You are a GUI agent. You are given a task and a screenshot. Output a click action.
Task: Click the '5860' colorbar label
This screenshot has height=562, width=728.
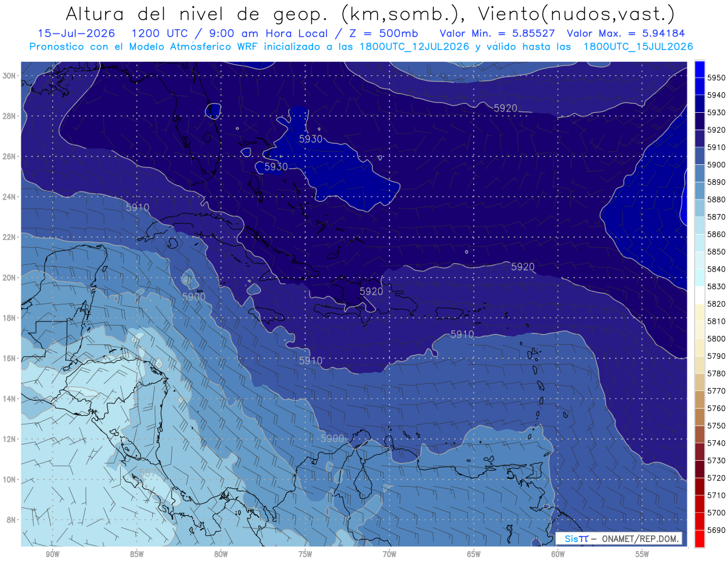[x=716, y=234]
